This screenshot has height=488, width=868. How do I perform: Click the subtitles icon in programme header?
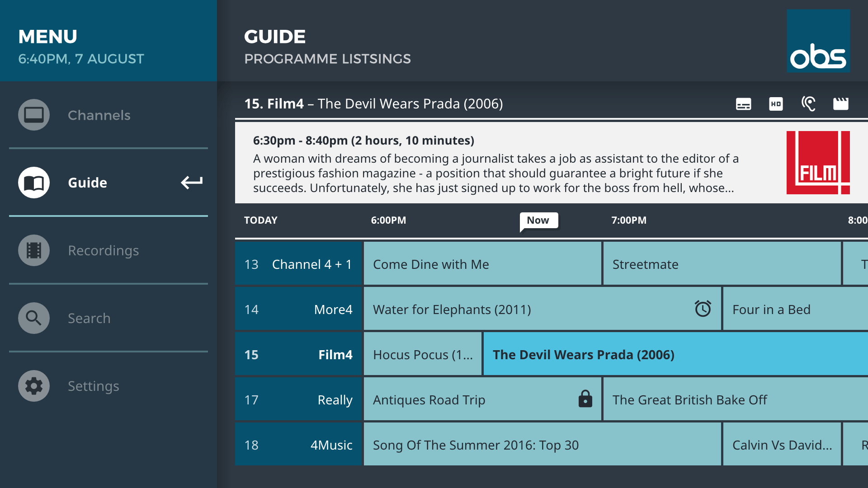click(x=743, y=104)
